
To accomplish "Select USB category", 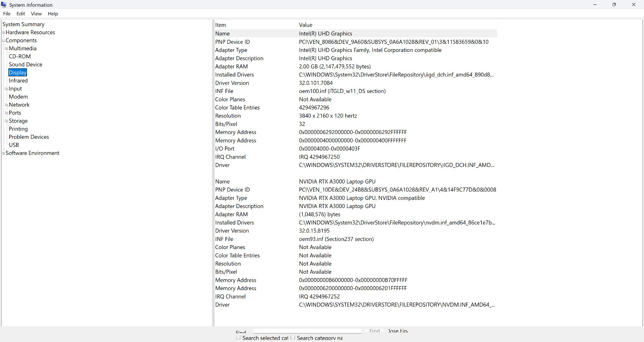I will click(x=14, y=145).
